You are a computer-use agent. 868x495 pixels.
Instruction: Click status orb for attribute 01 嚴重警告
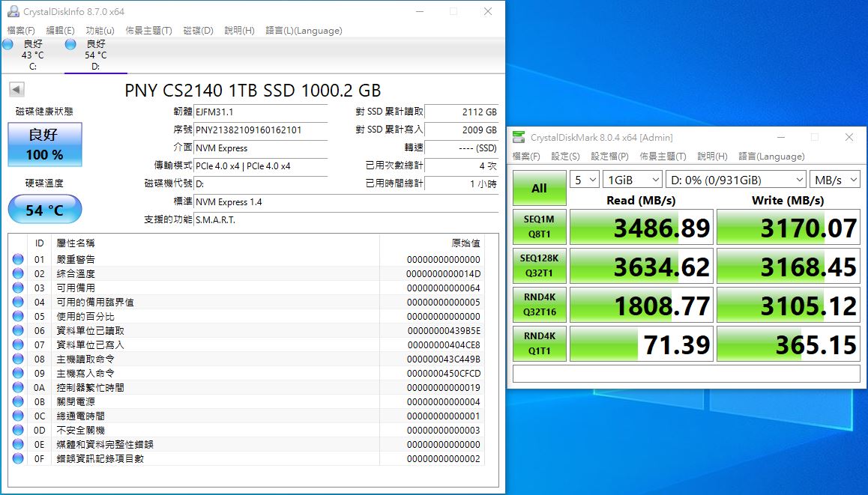[x=18, y=259]
